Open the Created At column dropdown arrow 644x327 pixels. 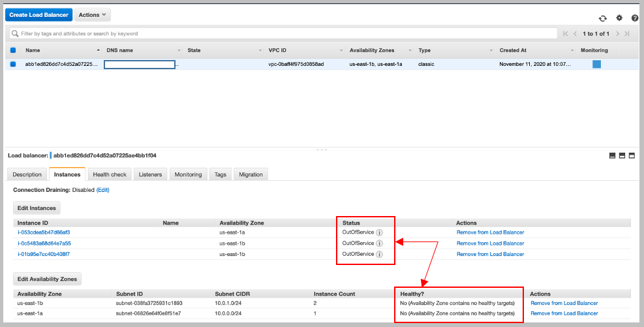[572, 50]
